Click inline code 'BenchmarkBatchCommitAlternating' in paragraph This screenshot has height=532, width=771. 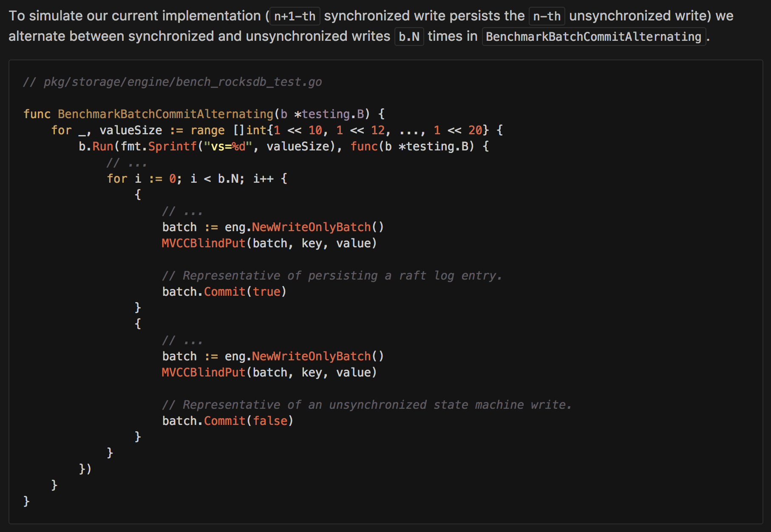pos(594,37)
